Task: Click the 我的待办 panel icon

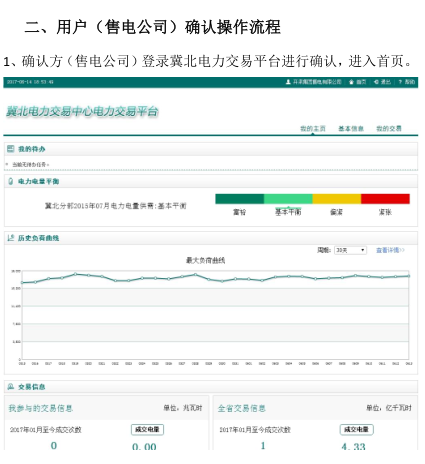Action: pyautogui.click(x=11, y=149)
